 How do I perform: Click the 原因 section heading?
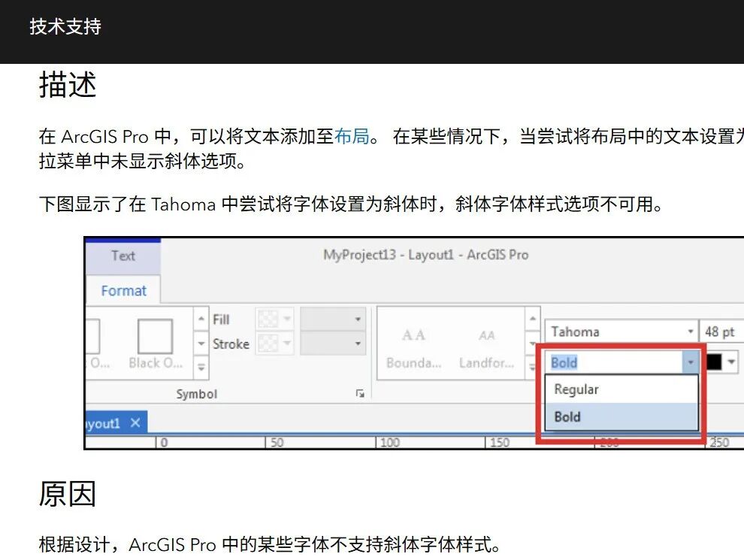coord(68,494)
